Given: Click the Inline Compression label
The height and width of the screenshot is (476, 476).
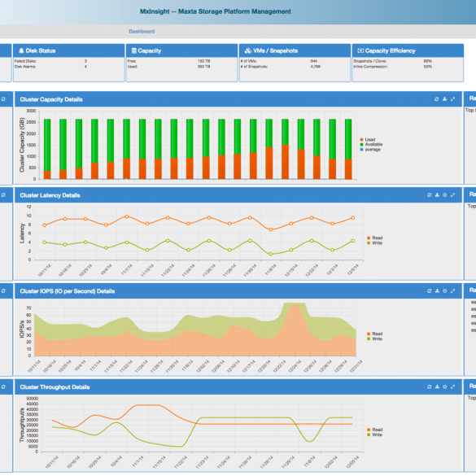Looking at the screenshot, I should click(370, 67).
